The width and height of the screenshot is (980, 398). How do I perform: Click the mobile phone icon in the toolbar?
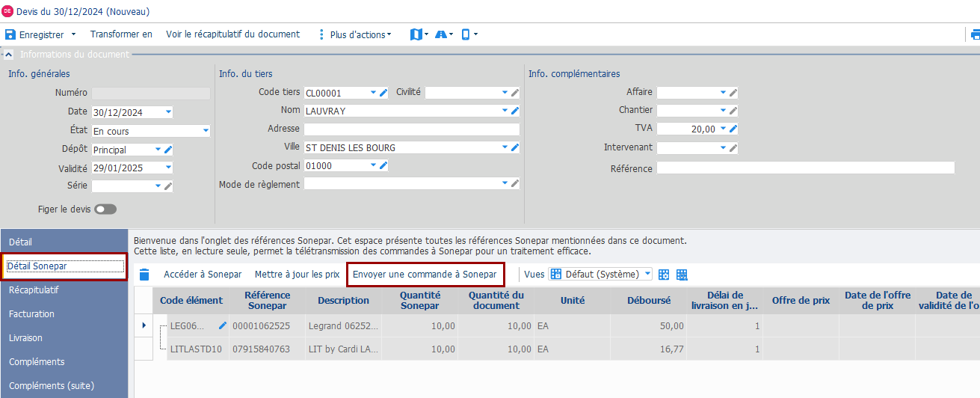point(466,34)
